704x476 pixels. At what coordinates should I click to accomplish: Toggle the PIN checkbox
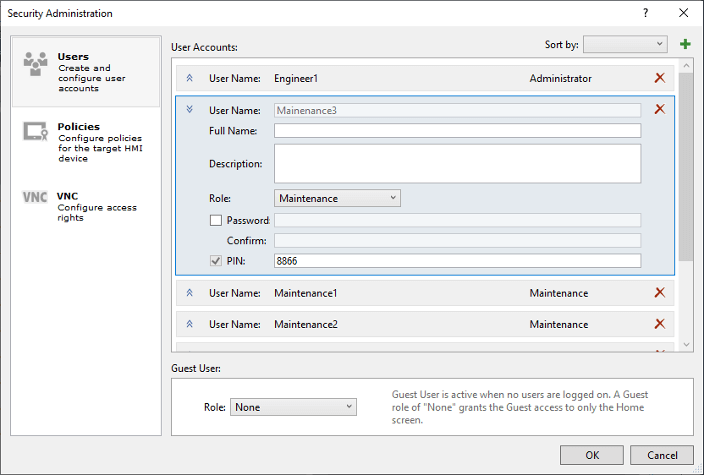click(x=216, y=261)
